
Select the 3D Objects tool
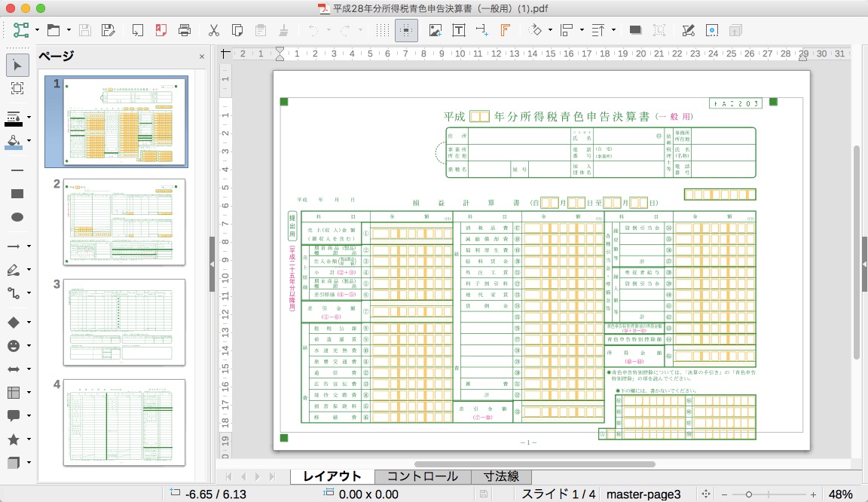(14, 463)
